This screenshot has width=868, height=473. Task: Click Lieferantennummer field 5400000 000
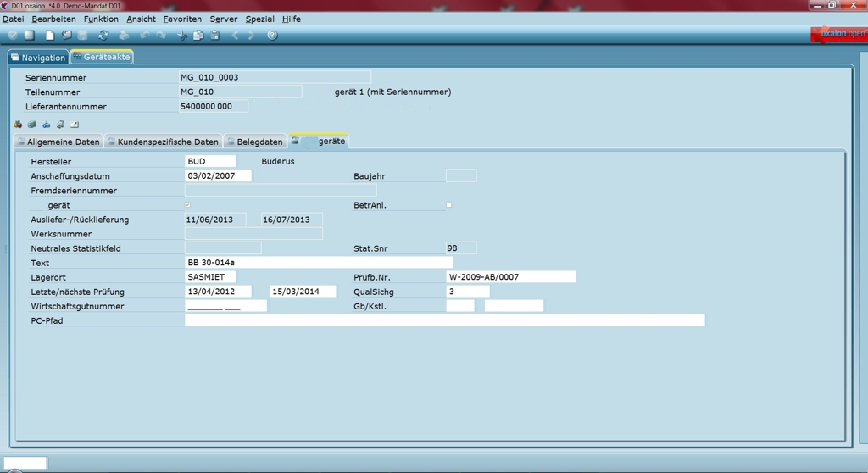213,106
